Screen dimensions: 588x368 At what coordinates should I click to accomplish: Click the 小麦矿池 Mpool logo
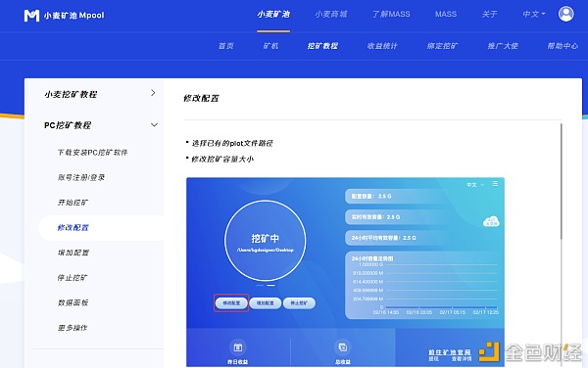[64, 16]
